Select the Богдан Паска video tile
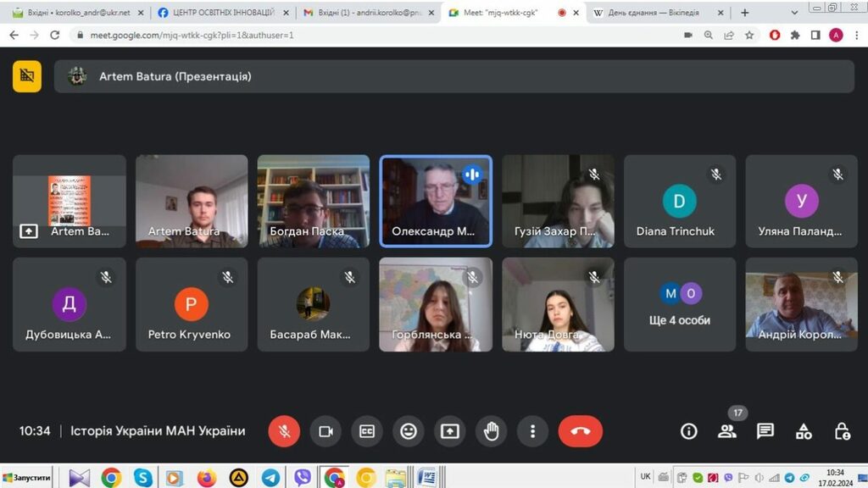868x488 pixels. coord(313,202)
